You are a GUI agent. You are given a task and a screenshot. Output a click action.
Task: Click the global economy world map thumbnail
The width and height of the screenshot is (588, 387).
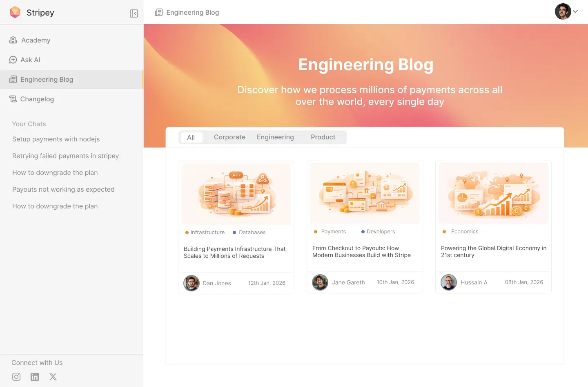click(x=493, y=193)
